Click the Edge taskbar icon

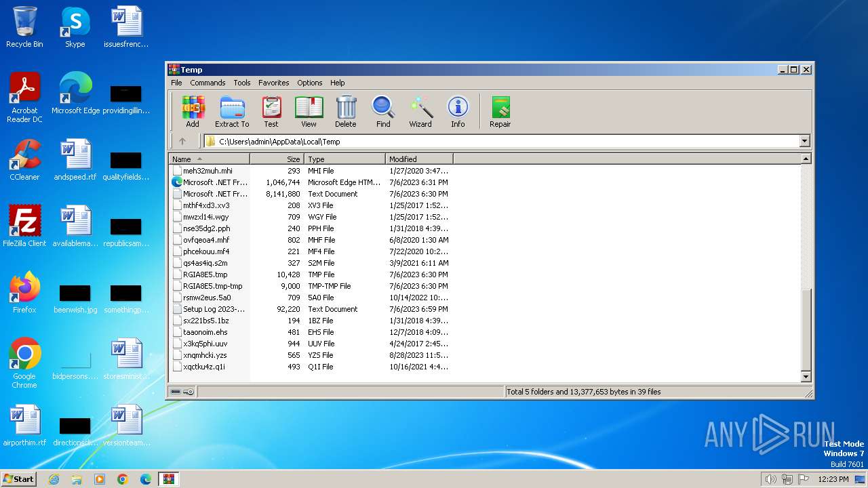tap(145, 479)
